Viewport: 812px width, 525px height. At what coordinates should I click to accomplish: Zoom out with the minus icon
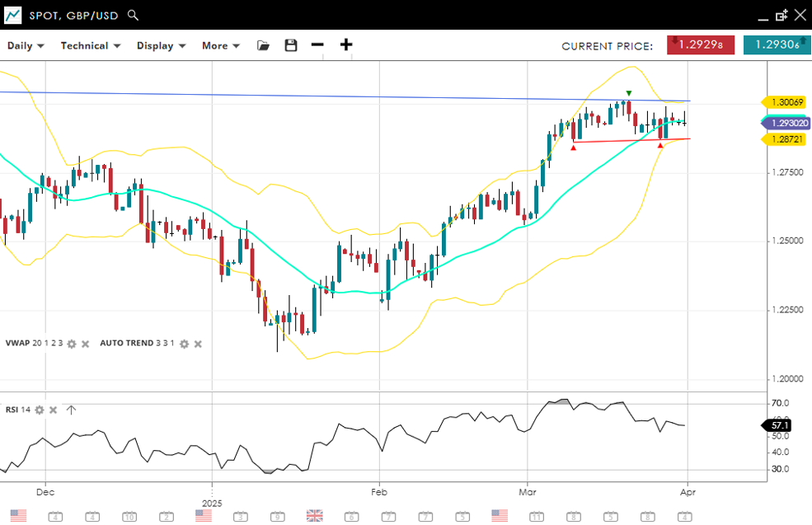pos(317,45)
